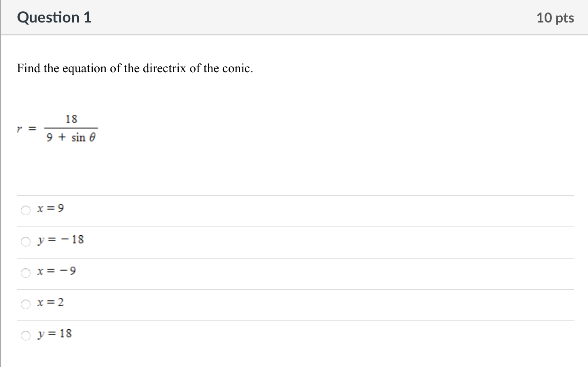This screenshot has height=367, width=588.
Task: Click the 'Question 1' heading
Action: (x=54, y=18)
